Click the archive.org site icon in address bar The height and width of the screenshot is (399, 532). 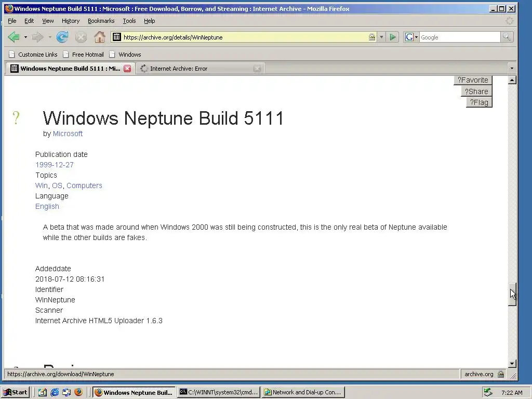point(117,37)
